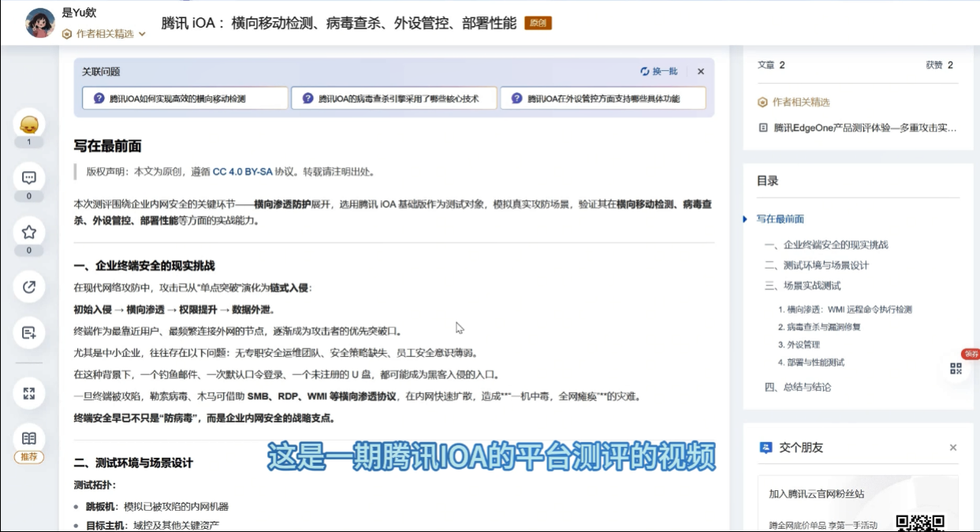Click the 写在最前面 article heading
This screenshot has height=532, width=980.
[107, 146]
